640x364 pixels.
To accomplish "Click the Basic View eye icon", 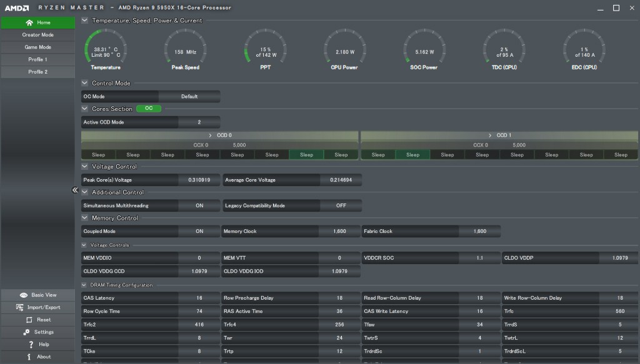I will (24, 295).
